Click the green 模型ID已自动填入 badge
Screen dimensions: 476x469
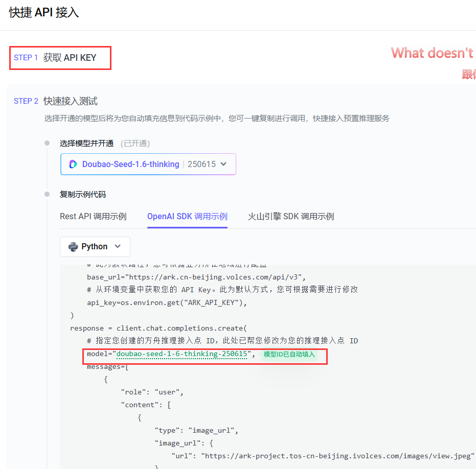289,355
